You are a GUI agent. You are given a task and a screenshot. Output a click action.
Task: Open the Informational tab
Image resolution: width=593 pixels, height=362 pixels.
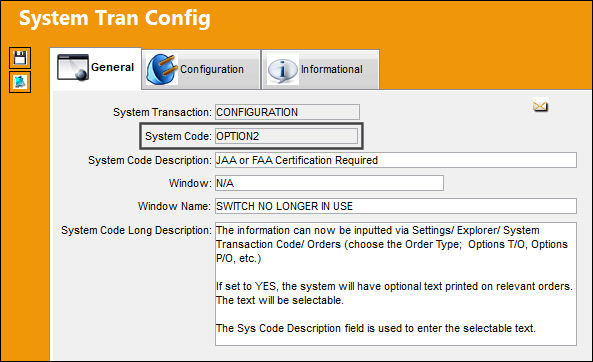[x=320, y=70]
